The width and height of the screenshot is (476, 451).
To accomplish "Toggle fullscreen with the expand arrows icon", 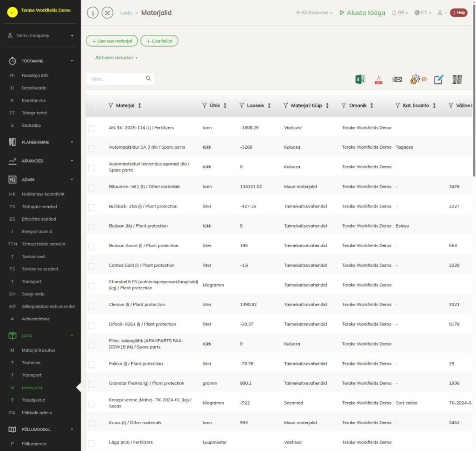I will (107, 13).
